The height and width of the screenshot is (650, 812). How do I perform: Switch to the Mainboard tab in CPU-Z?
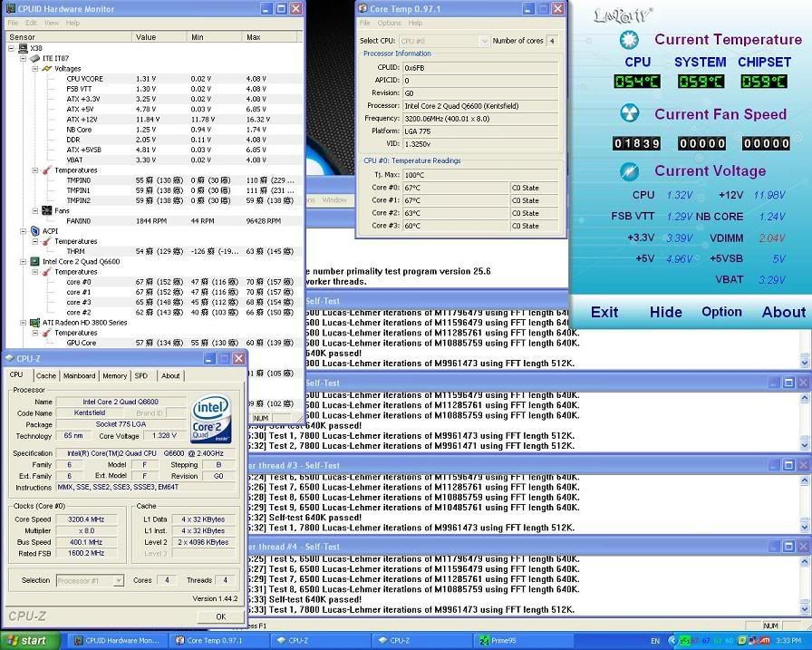pyautogui.click(x=79, y=376)
